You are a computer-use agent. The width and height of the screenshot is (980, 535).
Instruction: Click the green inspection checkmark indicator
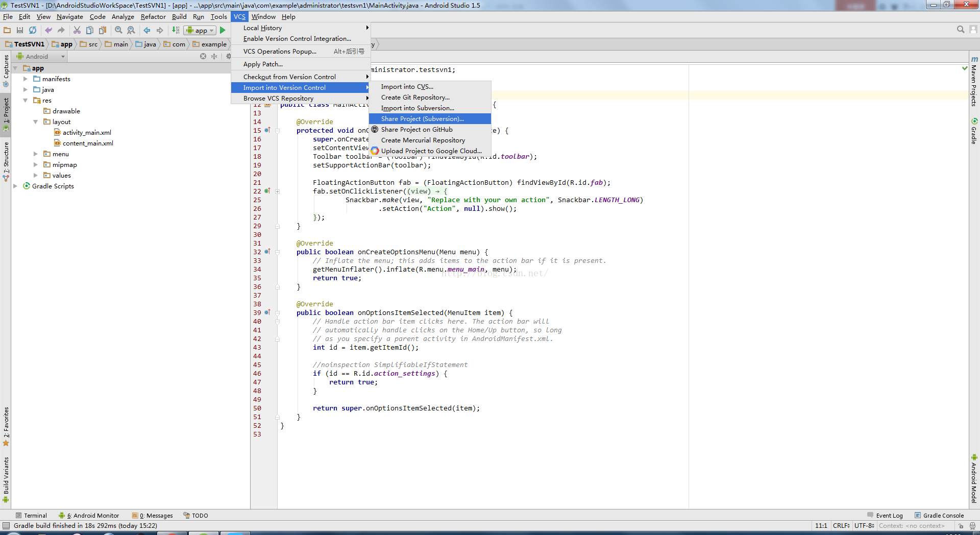click(965, 68)
